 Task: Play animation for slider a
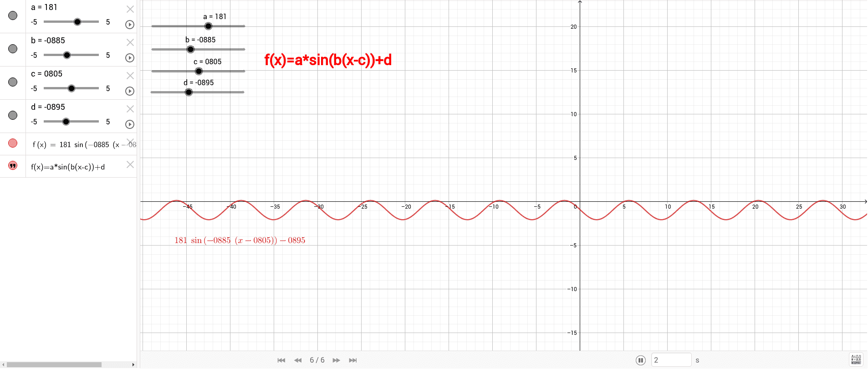click(x=130, y=25)
